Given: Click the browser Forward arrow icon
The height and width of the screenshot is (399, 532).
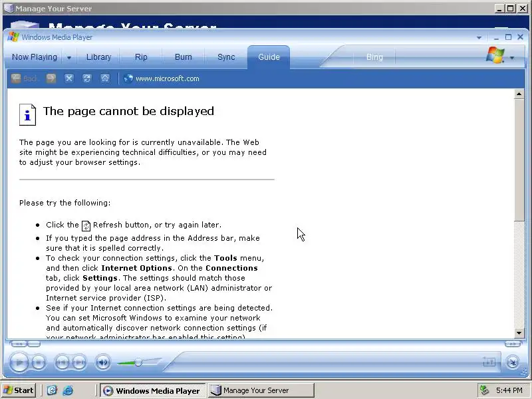Looking at the screenshot, I should [x=51, y=78].
